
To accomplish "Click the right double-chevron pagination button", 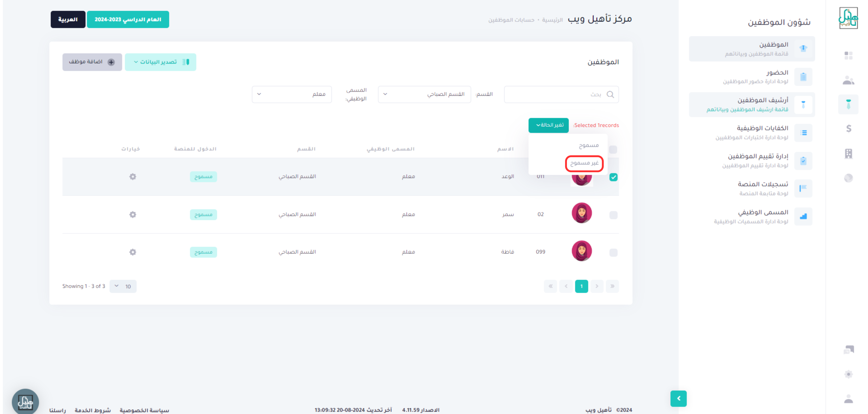I will [x=612, y=286].
